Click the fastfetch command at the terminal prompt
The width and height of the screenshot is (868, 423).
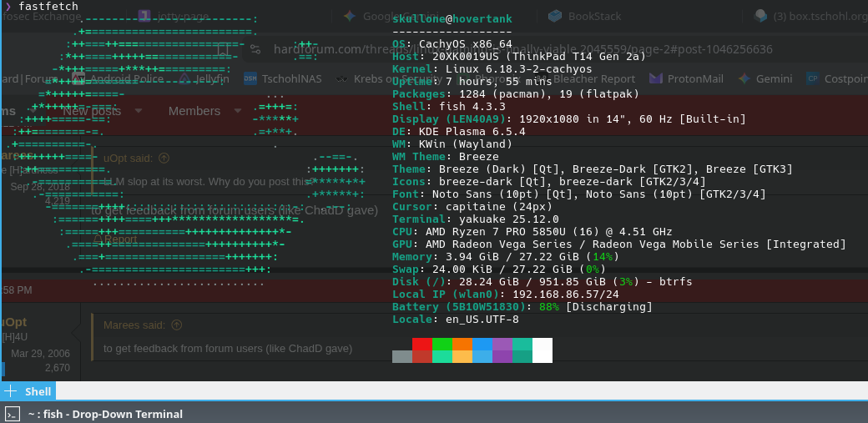pos(48,6)
